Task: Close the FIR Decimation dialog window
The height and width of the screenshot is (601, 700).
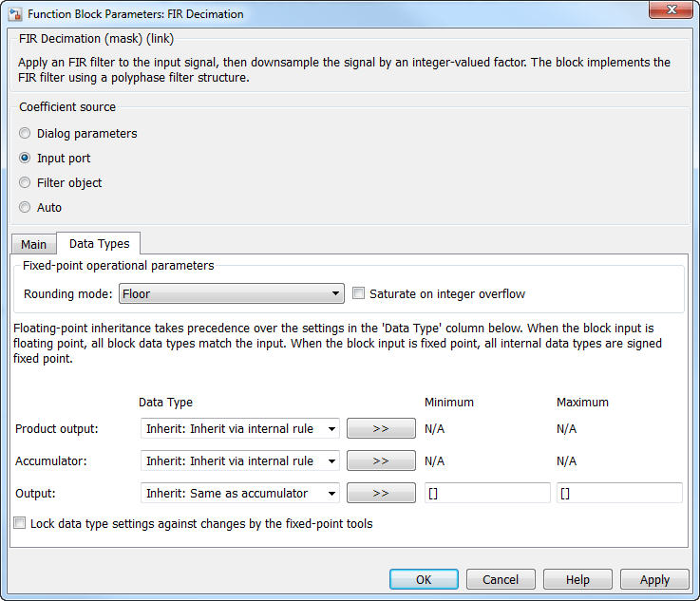Action: [671, 9]
